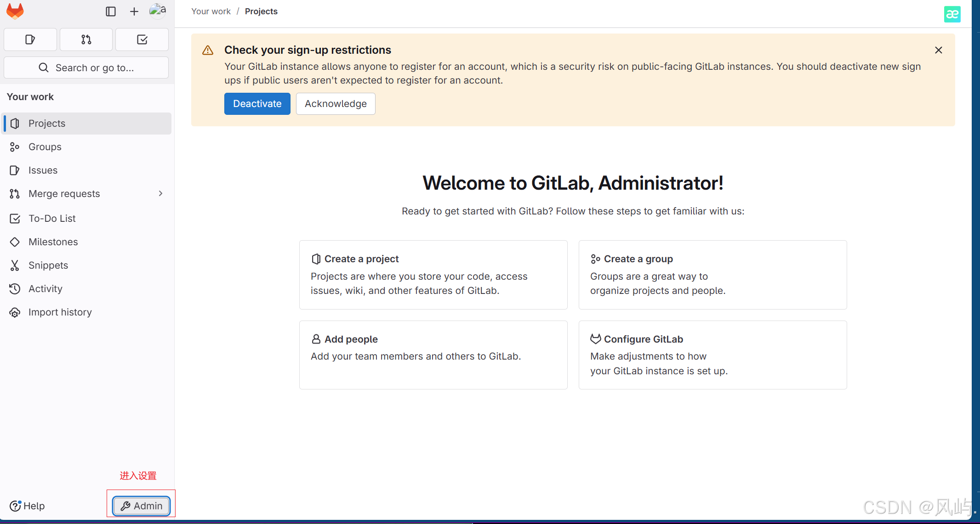Click the Admin wrench button
980x524 pixels.
coord(141,506)
